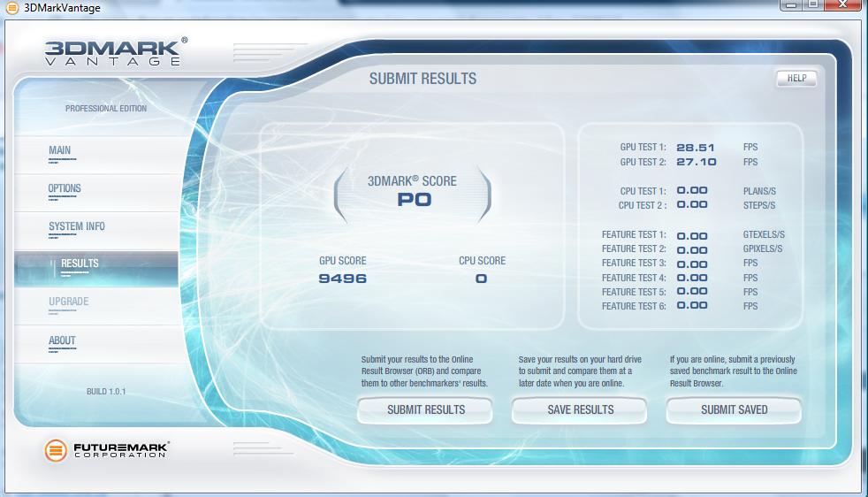The height and width of the screenshot is (497, 868).
Task: Click the Feature Test 2 label
Action: pyautogui.click(x=634, y=249)
